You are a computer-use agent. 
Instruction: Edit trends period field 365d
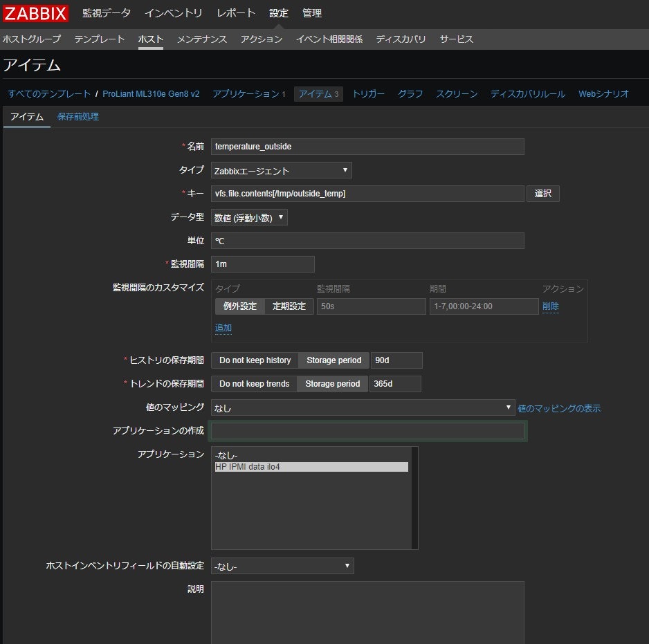[395, 384]
